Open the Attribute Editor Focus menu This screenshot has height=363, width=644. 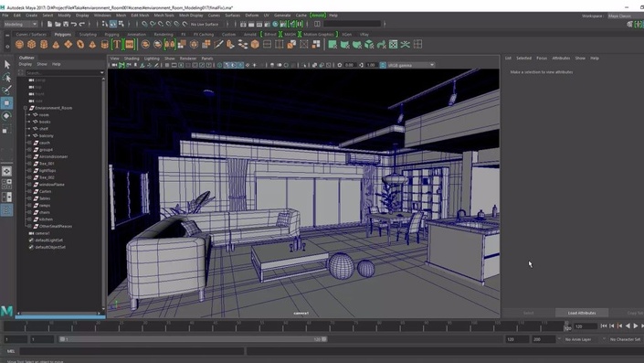542,59
